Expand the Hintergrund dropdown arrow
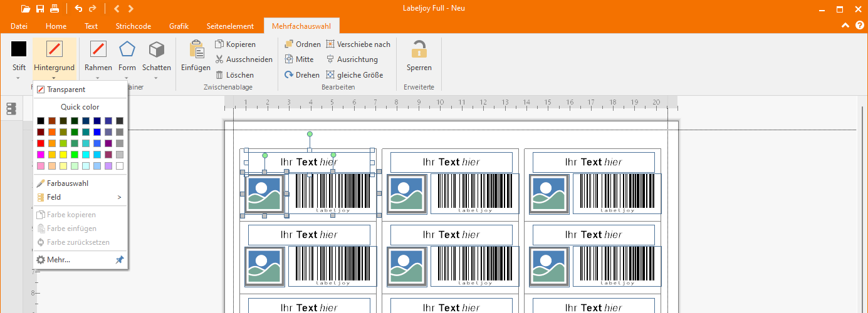The width and height of the screenshot is (868, 313). tap(55, 78)
